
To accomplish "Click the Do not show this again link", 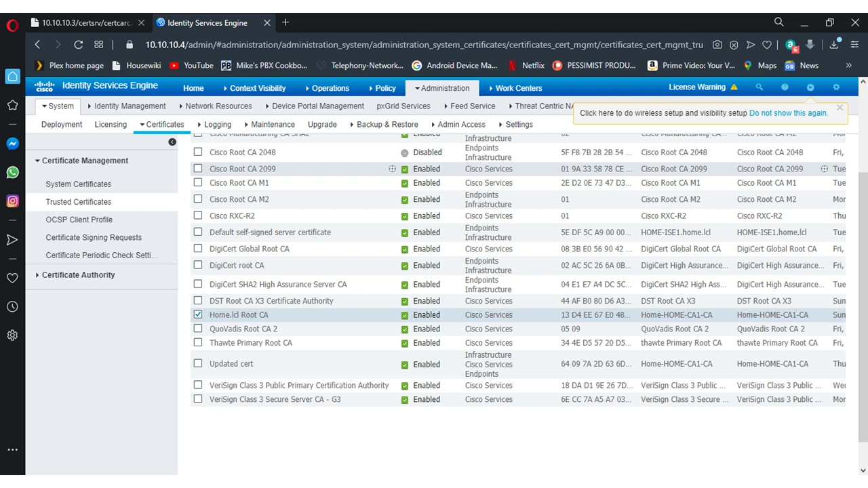I will coord(789,113).
